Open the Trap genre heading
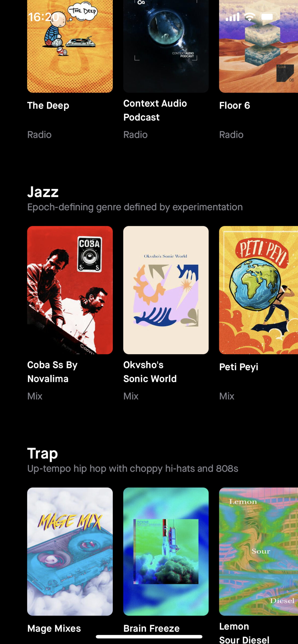The width and height of the screenshot is (298, 644). tap(43, 454)
